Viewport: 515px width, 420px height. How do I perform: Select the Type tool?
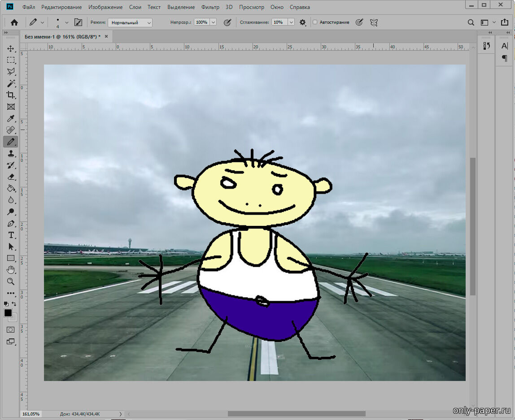click(11, 235)
